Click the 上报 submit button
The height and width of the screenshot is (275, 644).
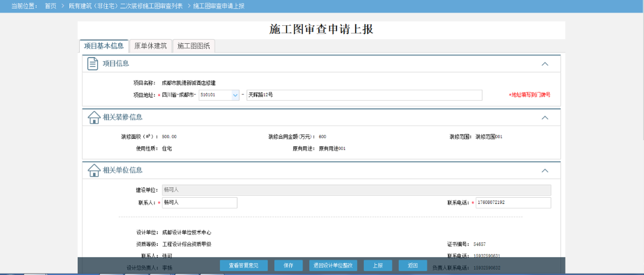click(x=377, y=265)
